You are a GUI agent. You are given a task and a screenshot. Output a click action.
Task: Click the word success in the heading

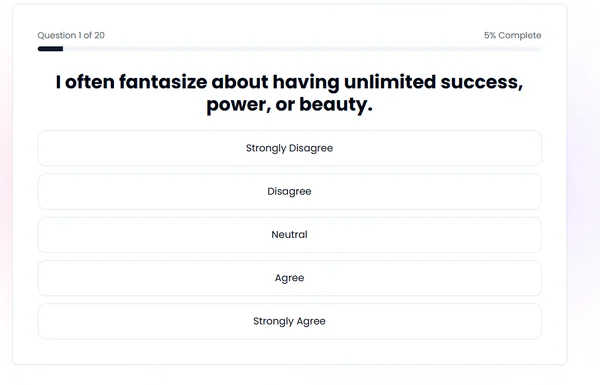coord(482,83)
